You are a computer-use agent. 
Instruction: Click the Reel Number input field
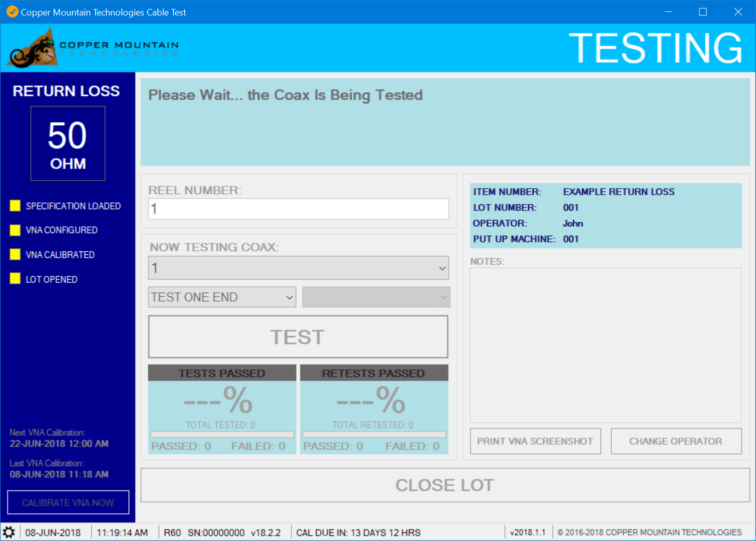coord(299,209)
